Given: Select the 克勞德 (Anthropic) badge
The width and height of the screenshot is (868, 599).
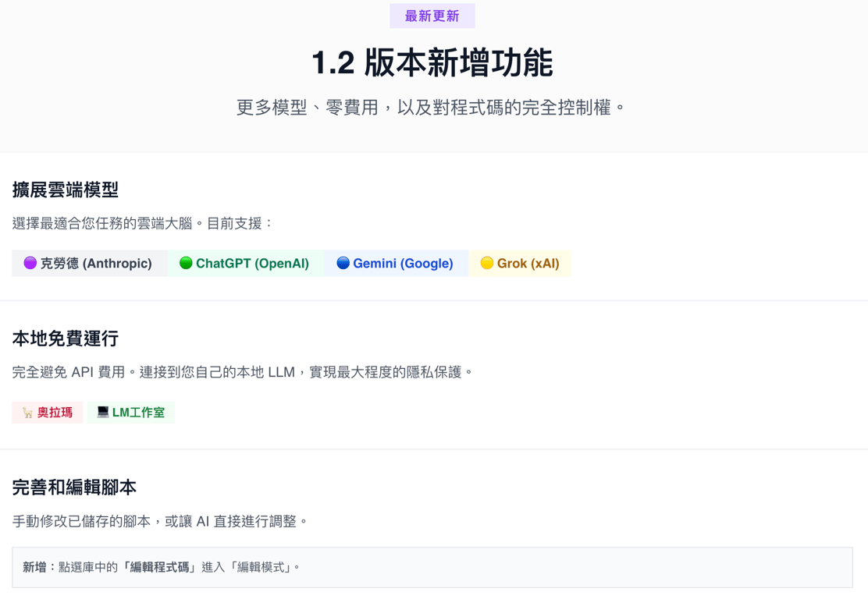Looking at the screenshot, I should [x=90, y=264].
